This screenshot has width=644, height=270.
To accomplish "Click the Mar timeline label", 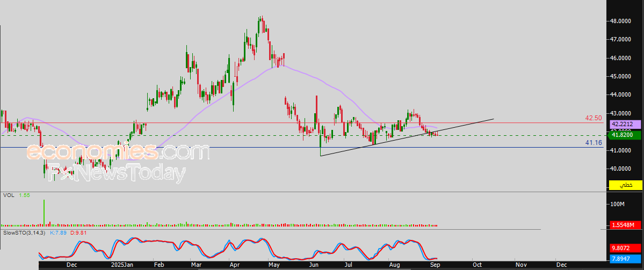I will [x=197, y=266].
